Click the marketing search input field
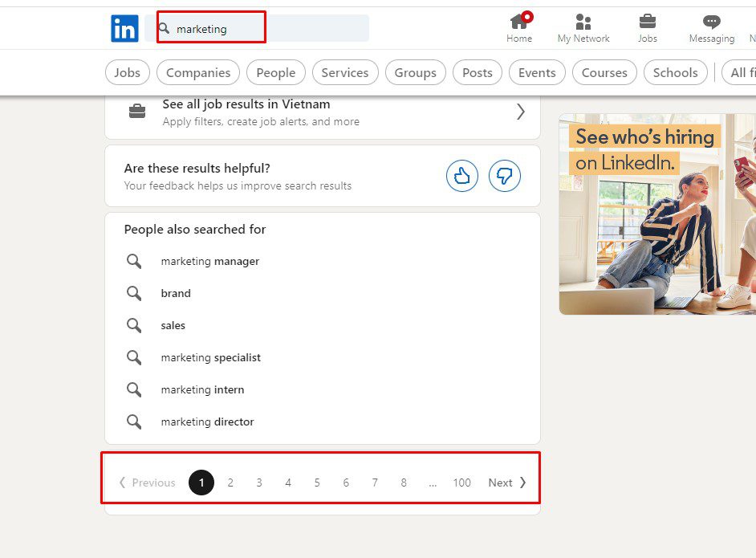756x558 pixels. [257, 28]
